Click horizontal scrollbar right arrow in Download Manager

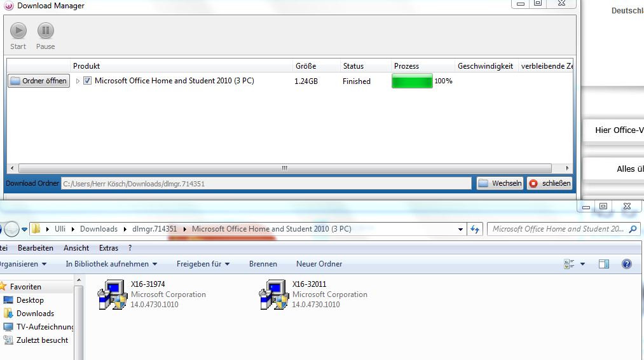[x=567, y=168]
